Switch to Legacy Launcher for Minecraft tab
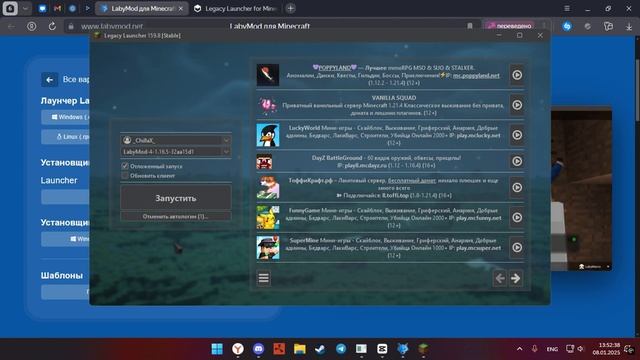This screenshot has width=640, height=360. tap(236, 8)
